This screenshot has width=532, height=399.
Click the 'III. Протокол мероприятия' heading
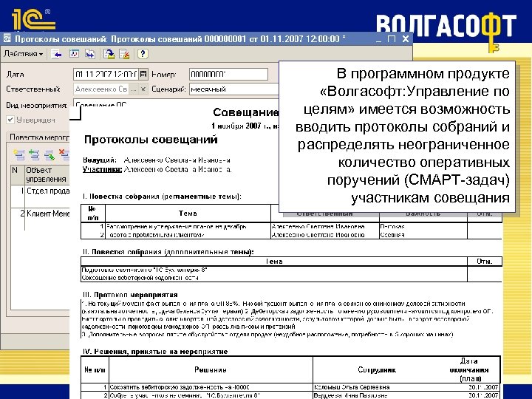coord(130,295)
